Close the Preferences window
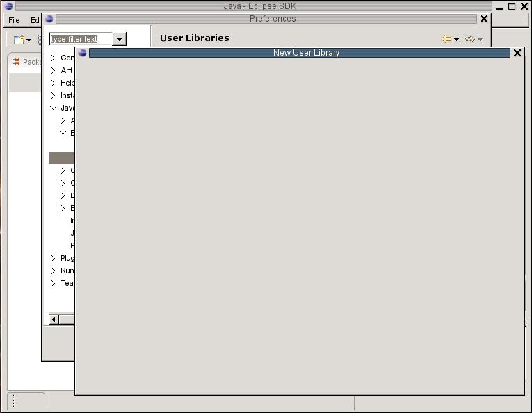 (484, 19)
